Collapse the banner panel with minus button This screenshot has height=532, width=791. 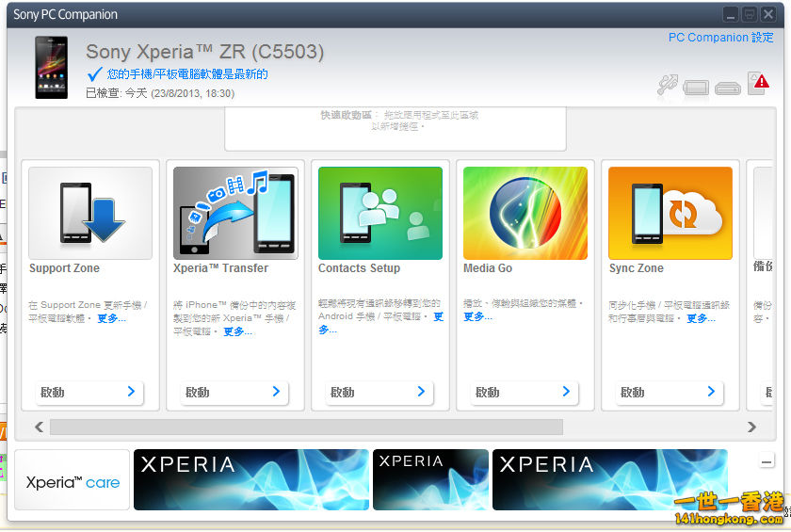767,461
